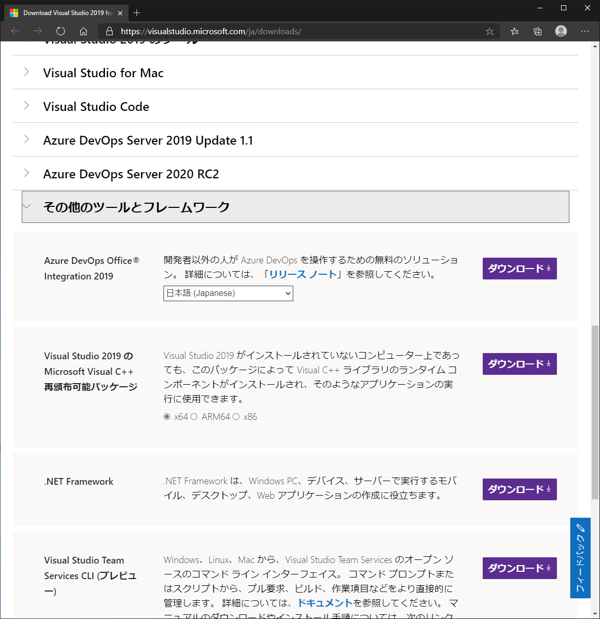Screen dimensions: 600x619
Task: Click the browser refresh icon
Action: (60, 31)
